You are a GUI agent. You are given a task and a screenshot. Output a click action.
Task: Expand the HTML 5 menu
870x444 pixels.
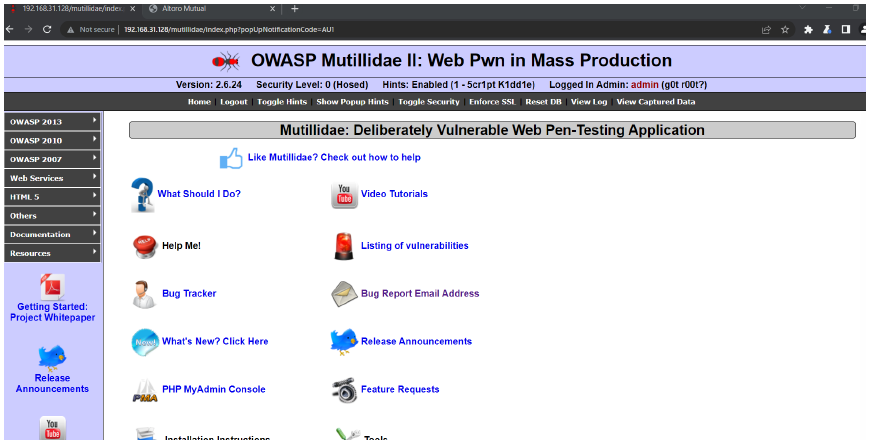(52, 197)
